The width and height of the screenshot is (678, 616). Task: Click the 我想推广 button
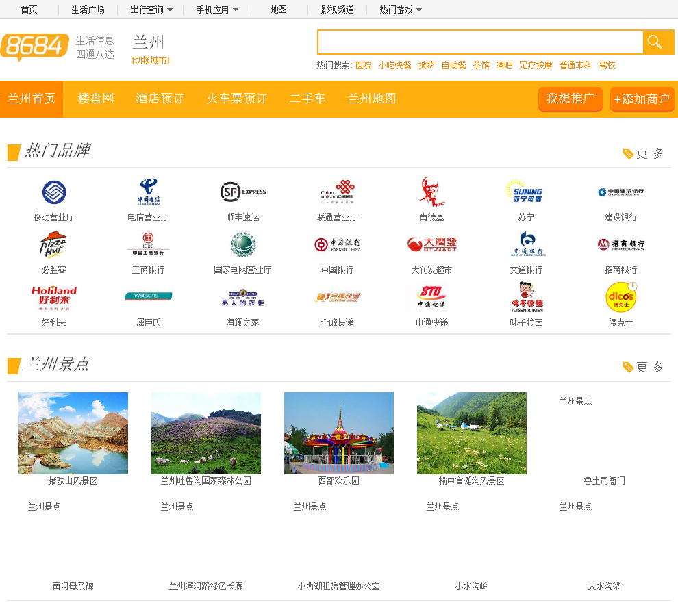point(570,99)
